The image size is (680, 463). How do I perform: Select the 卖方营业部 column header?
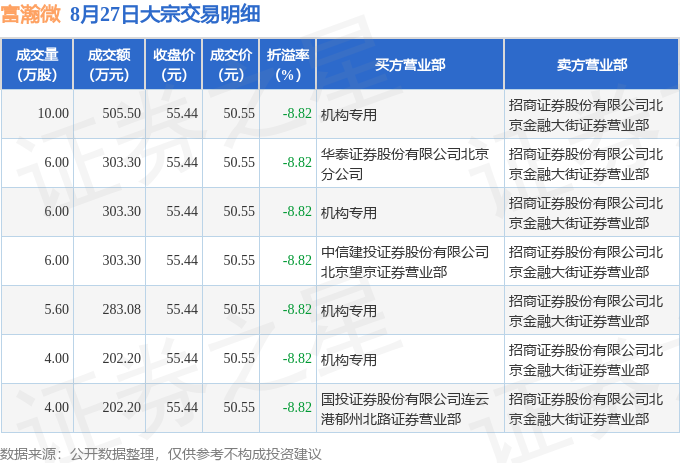click(592, 65)
